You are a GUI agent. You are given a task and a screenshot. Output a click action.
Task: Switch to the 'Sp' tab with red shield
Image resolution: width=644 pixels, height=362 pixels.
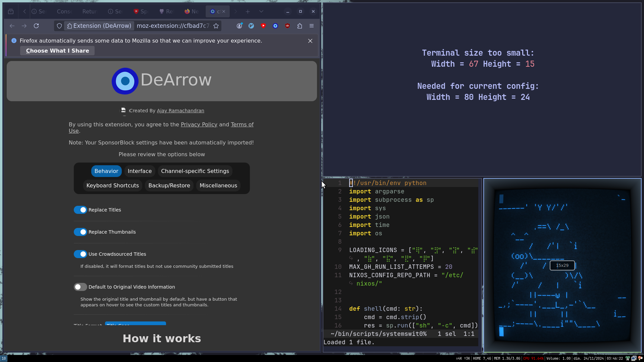click(140, 11)
